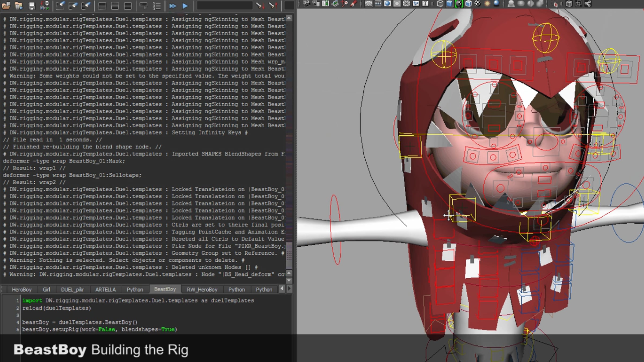Click the Multisample Anti-aliasing icon
The width and height of the screenshot is (644, 362).
(530, 3)
